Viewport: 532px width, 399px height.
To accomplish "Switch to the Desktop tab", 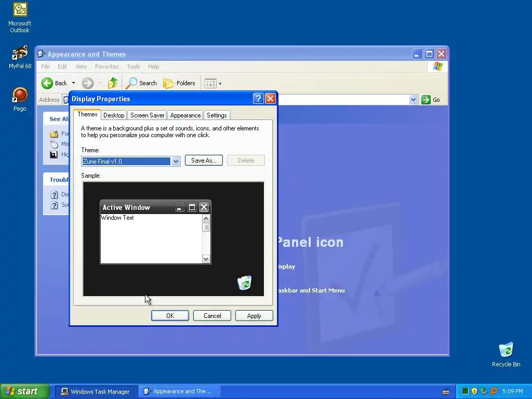I will click(x=114, y=115).
